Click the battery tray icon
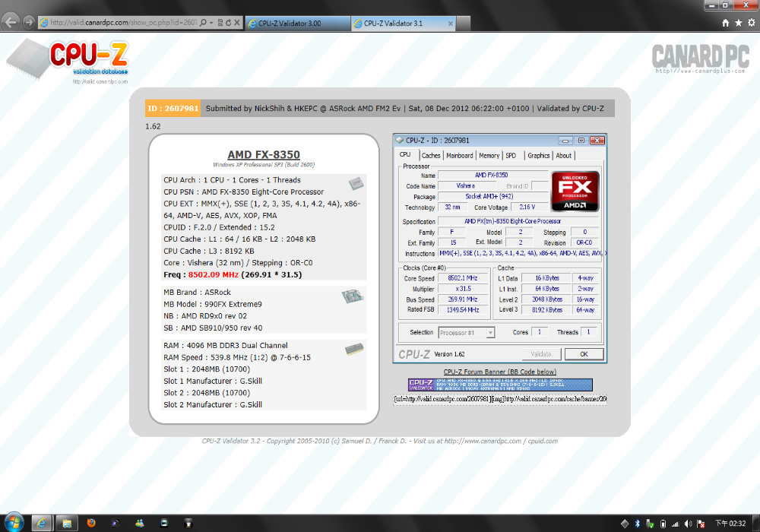 [663, 524]
